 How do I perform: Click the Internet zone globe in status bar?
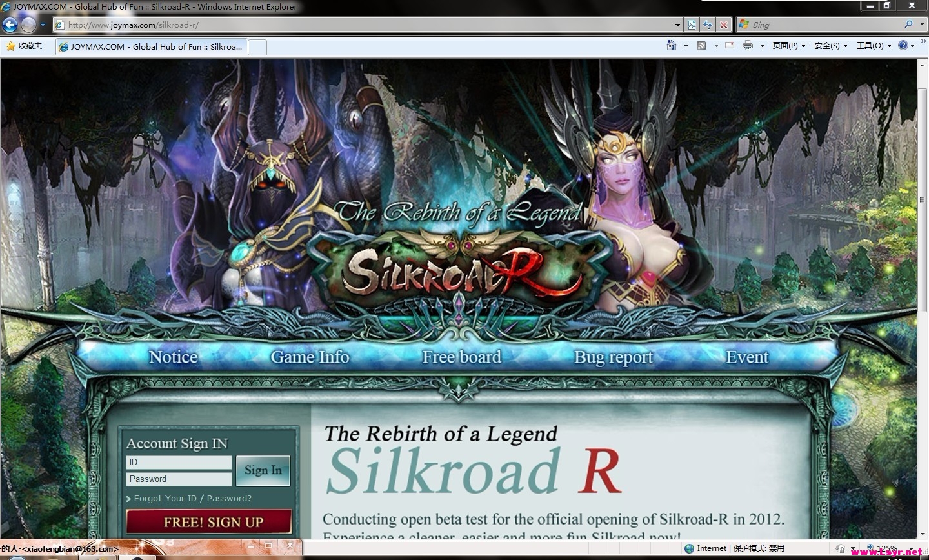[690, 548]
